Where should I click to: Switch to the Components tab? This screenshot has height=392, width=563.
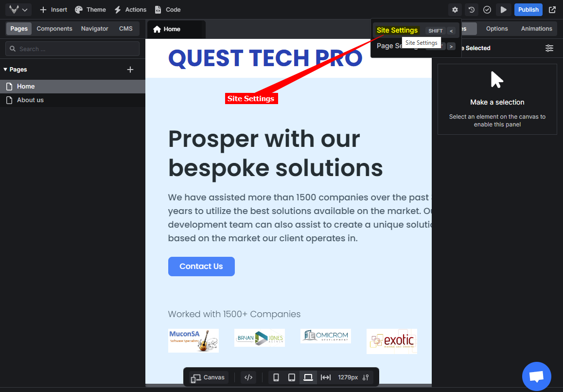point(54,29)
